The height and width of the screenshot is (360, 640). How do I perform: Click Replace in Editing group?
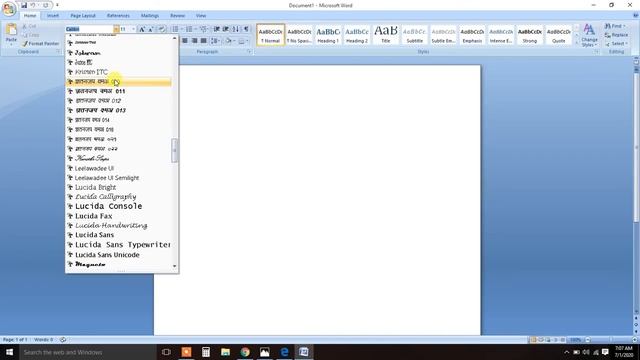pos(617,35)
